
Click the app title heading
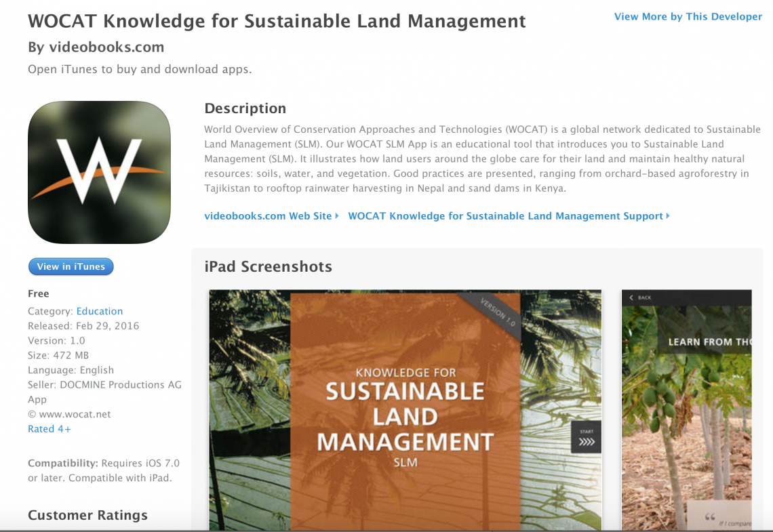pyautogui.click(x=277, y=21)
